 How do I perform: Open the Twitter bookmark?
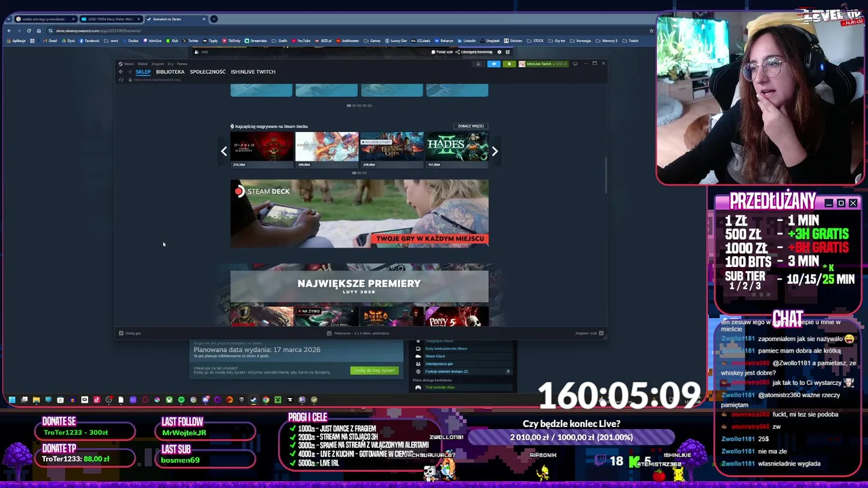click(190, 41)
